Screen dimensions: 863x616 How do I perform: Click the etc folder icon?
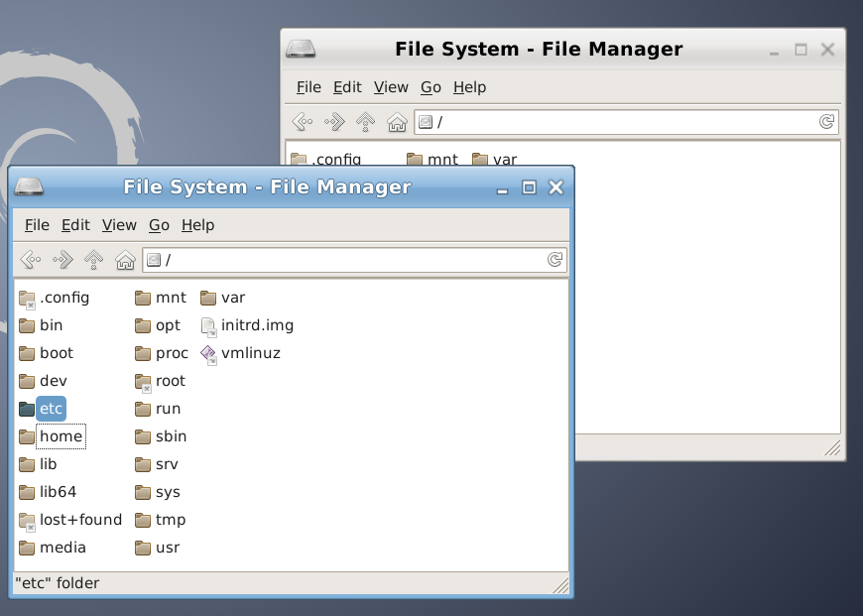(x=27, y=409)
